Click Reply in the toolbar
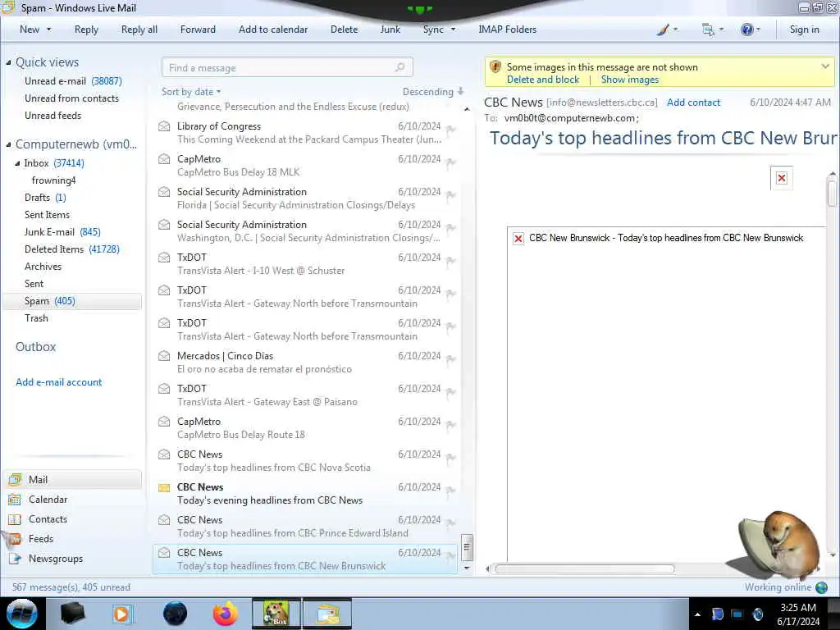This screenshot has width=840, height=630. [86, 30]
